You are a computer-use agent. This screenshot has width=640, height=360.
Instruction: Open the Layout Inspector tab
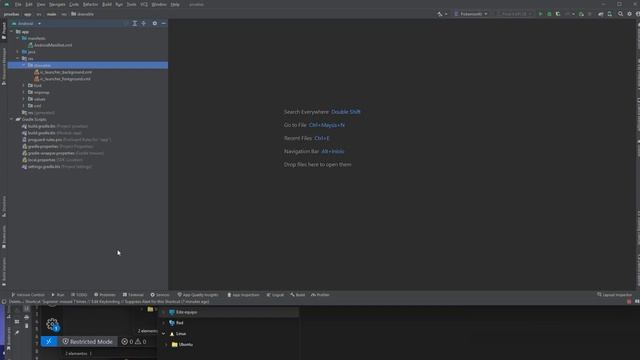click(615, 295)
